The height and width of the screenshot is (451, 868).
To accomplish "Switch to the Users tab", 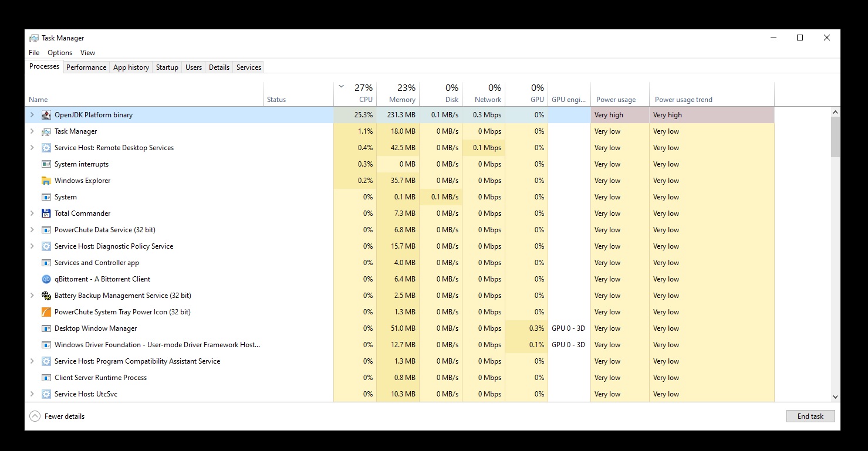I will [194, 67].
